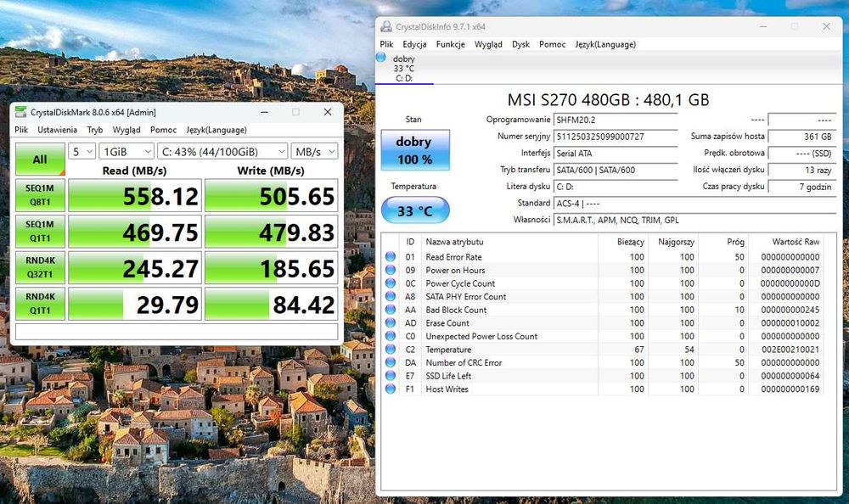Select the 'dobry 33 °C C: D:' disk tab
The width and height of the screenshot is (849, 504).
pyautogui.click(x=404, y=68)
